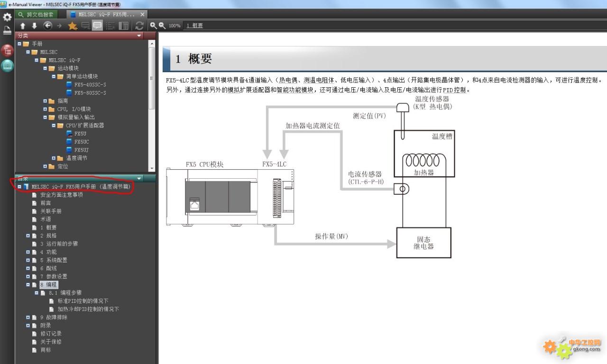Collapse the 模拟量输入输出 folder
The height and width of the screenshot is (364, 607).
(x=45, y=117)
